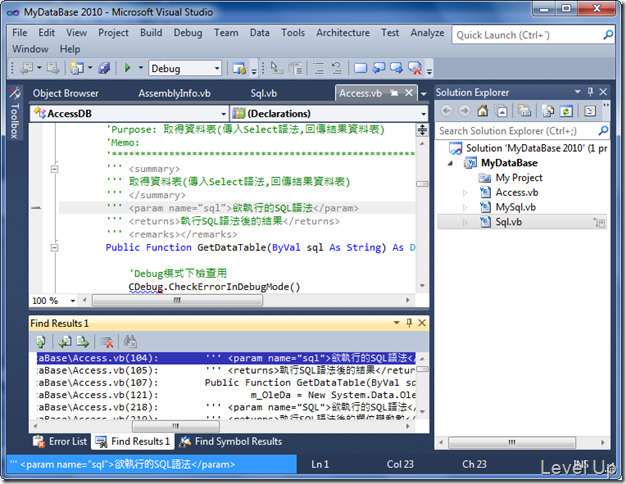Screen dimensions: 626x484
Task: Click the Show All Files icon
Action: (x=548, y=111)
